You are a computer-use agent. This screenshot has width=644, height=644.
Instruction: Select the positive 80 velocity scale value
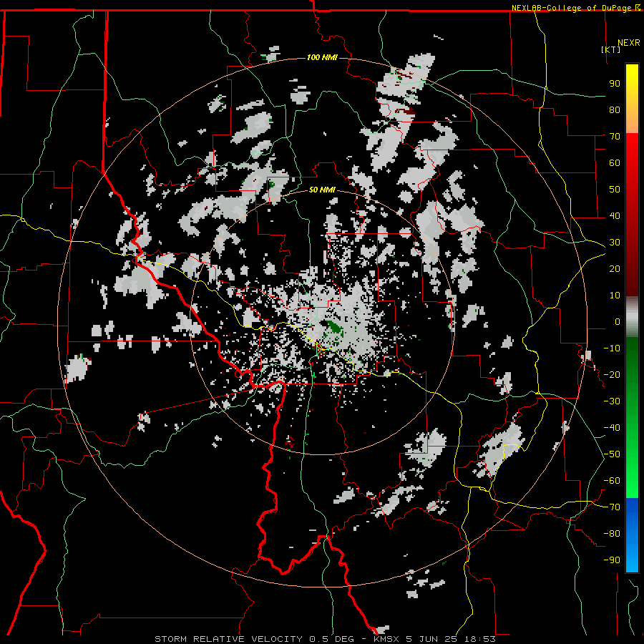coord(615,109)
